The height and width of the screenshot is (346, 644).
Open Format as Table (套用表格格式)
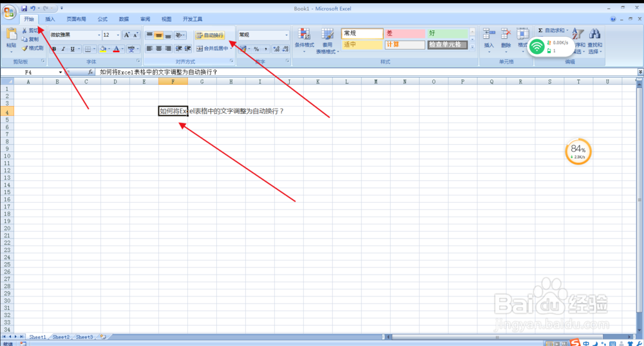pos(327,41)
